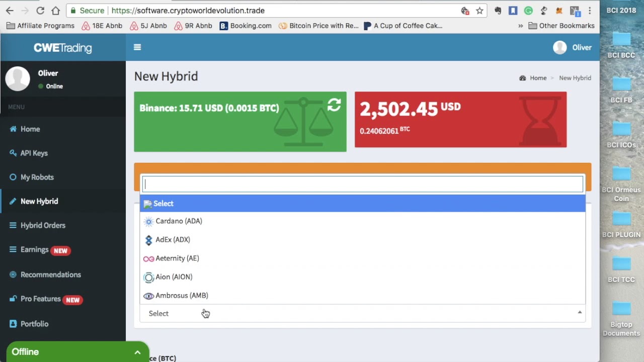Click the browser back arrow
Viewport: 644px width, 362px height.
pyautogui.click(x=10, y=11)
